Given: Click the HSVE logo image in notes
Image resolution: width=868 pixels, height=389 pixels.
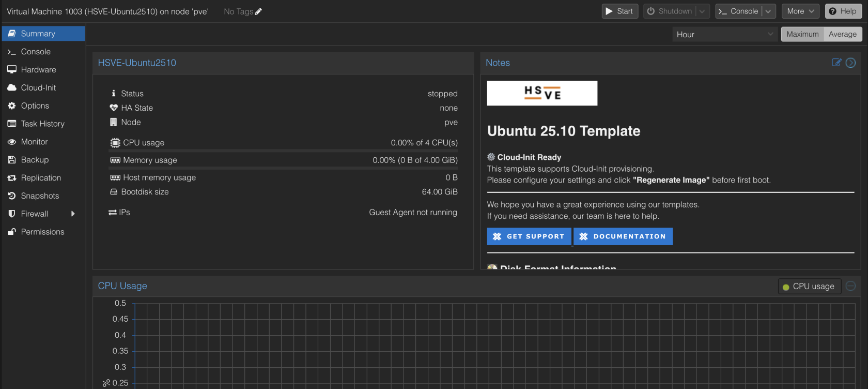Looking at the screenshot, I should [542, 93].
